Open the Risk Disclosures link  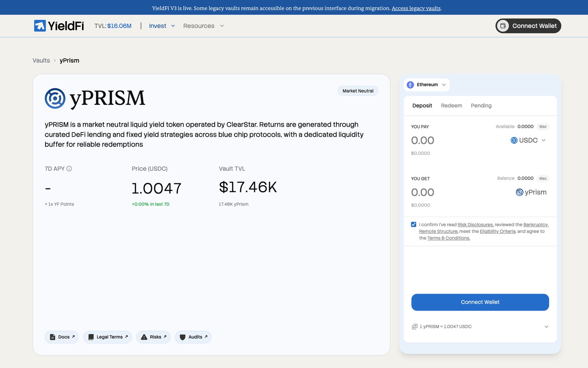pyautogui.click(x=476, y=224)
